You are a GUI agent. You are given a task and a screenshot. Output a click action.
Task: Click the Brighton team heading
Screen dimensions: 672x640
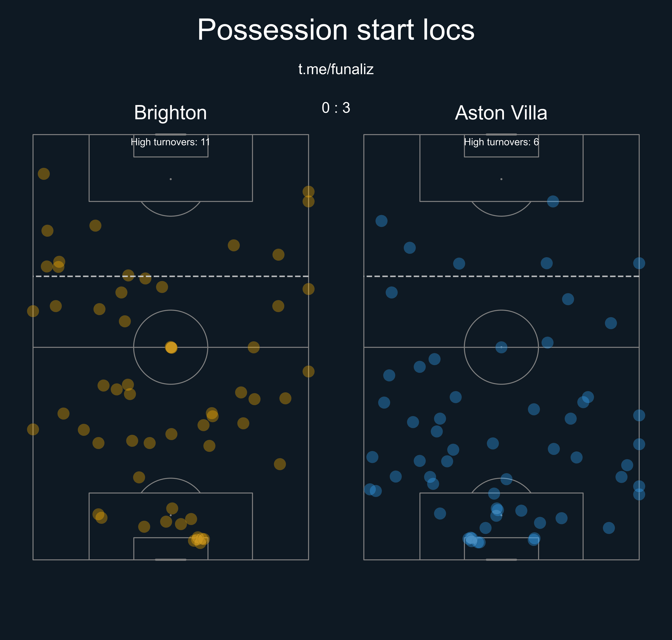pos(170,113)
